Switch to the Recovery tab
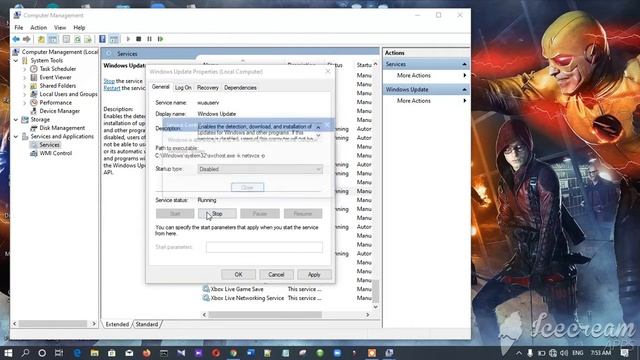This screenshot has width=640, height=360. click(x=207, y=88)
